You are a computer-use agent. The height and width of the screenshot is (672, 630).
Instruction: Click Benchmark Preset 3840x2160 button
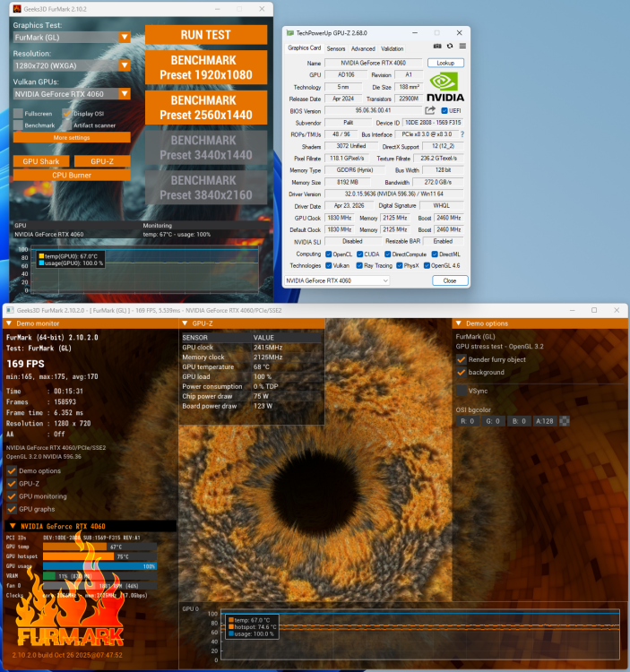(206, 188)
